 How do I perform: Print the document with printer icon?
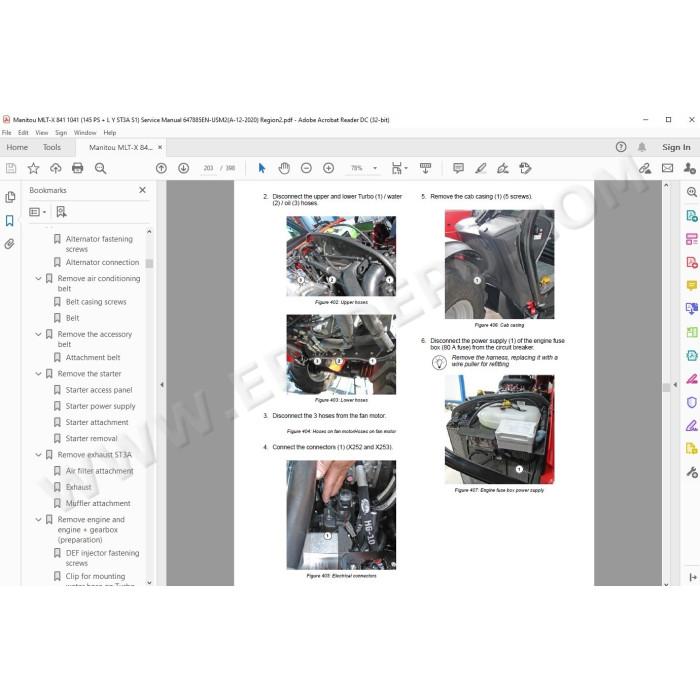point(78,168)
